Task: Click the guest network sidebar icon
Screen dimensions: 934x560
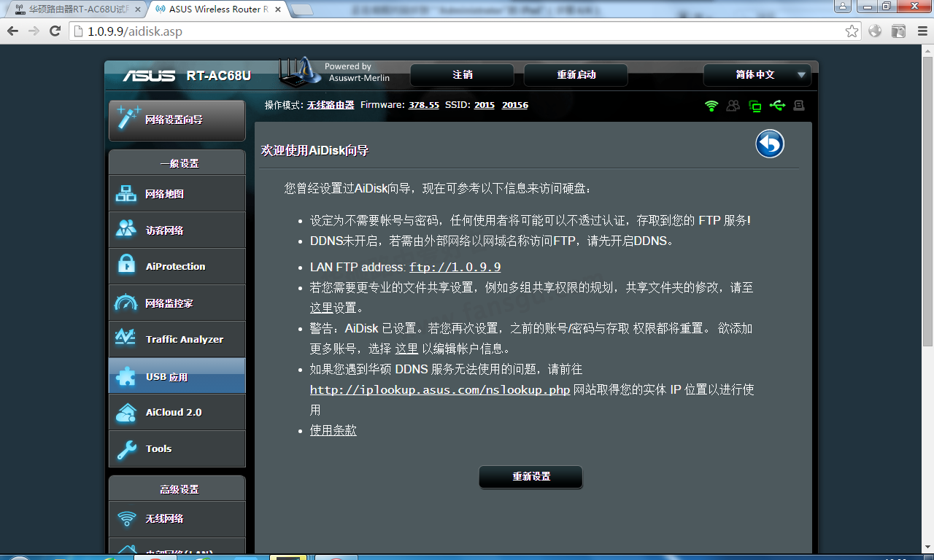Action: pyautogui.click(x=127, y=230)
